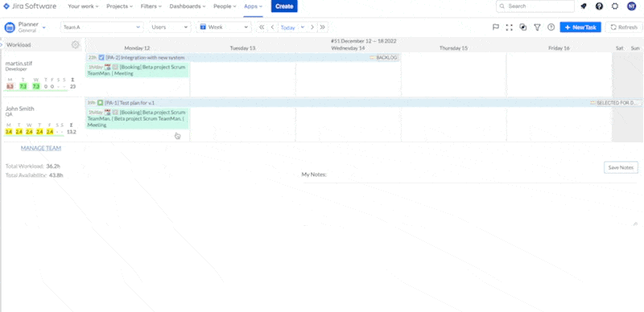Open the Planner General dropdown arrow
Image resolution: width=644 pixels, height=312 pixels.
point(44,27)
